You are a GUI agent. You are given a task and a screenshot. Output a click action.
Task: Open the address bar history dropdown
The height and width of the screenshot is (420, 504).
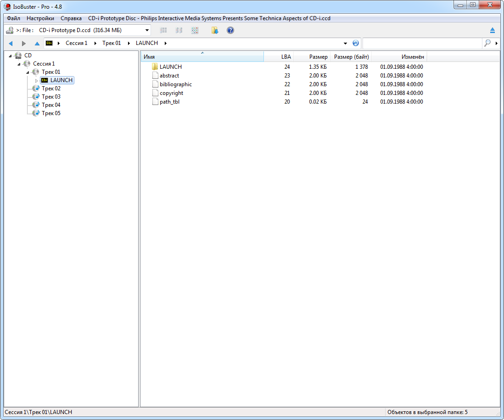(x=345, y=43)
